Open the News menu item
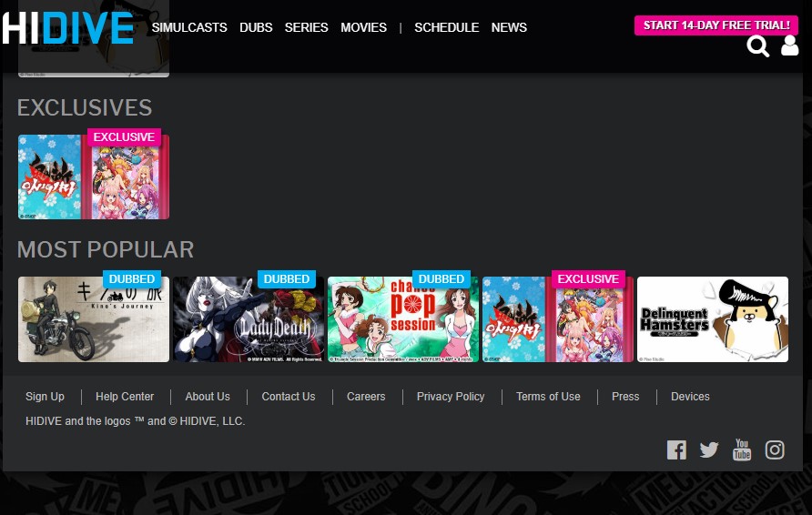This screenshot has height=515, width=812. click(x=509, y=27)
